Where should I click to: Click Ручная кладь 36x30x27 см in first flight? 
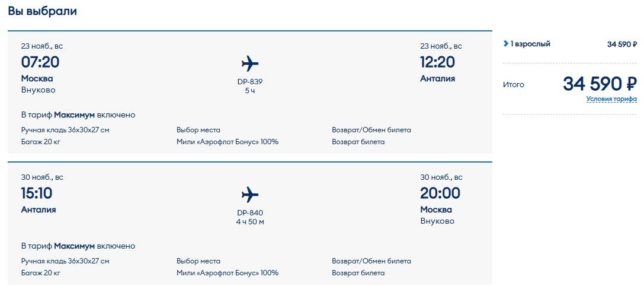(65, 130)
